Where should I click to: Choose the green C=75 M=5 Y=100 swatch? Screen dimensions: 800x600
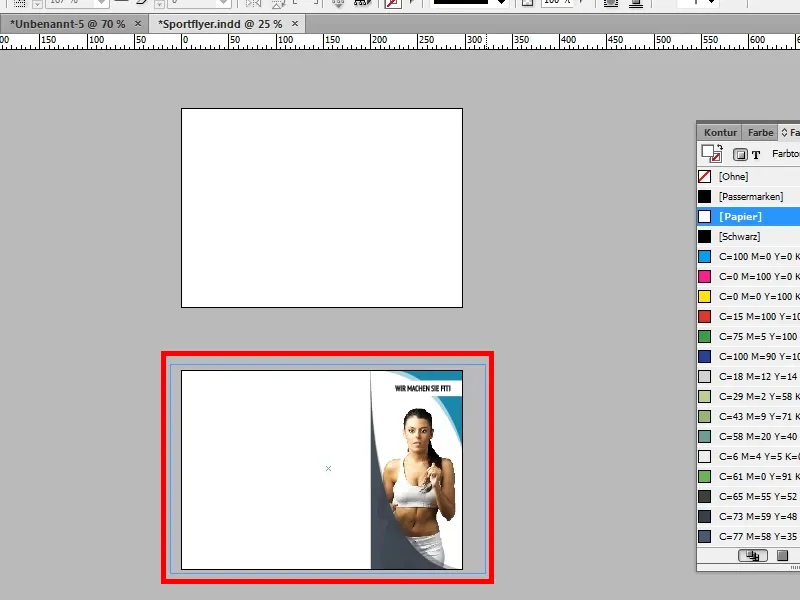tap(748, 336)
